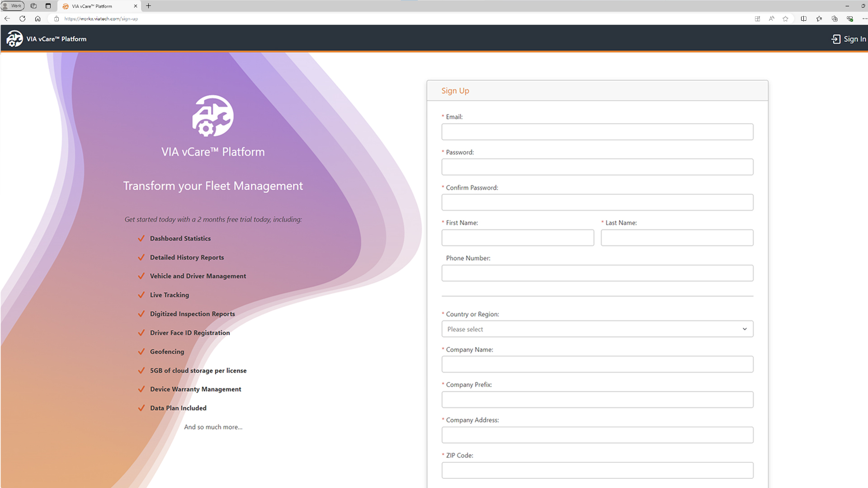
Task: Open the app available icon in the address bar
Action: point(757,19)
